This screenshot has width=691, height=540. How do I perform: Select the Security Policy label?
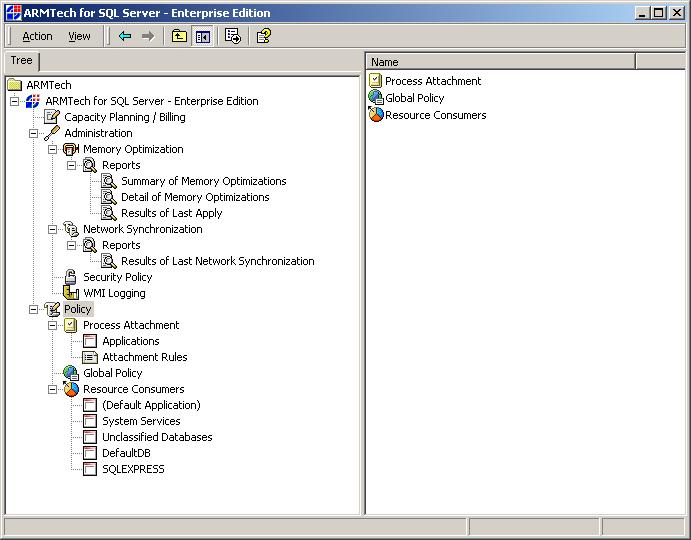[118, 277]
